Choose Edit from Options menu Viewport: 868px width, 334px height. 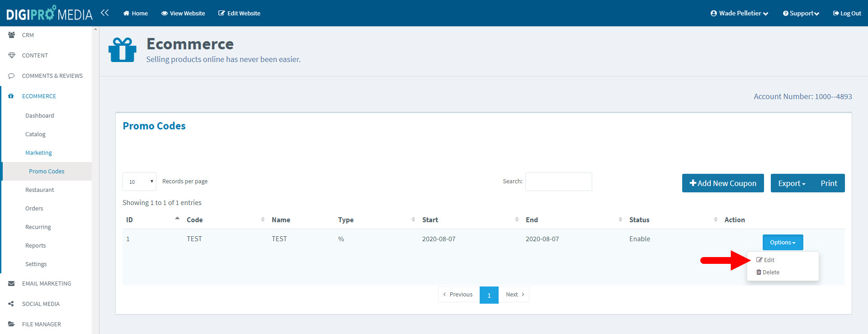point(765,260)
